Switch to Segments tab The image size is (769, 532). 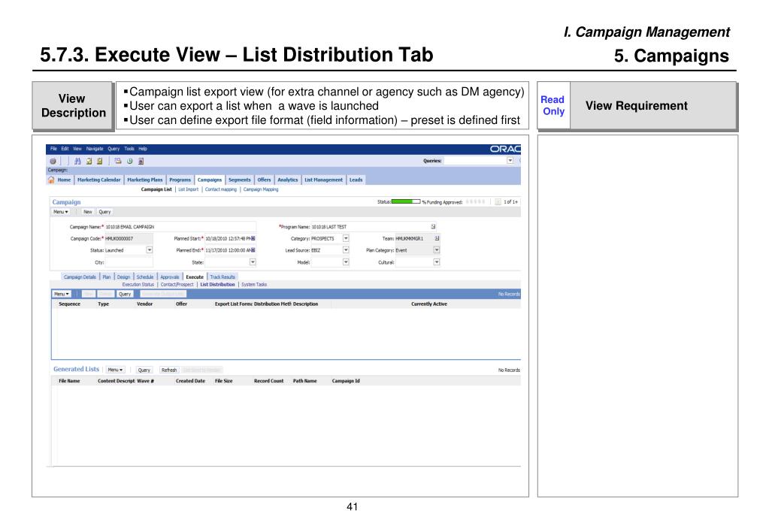(x=239, y=180)
